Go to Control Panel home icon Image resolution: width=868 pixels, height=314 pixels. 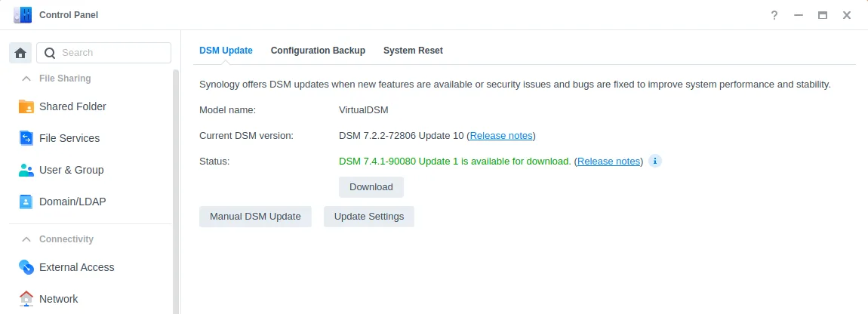[20, 53]
